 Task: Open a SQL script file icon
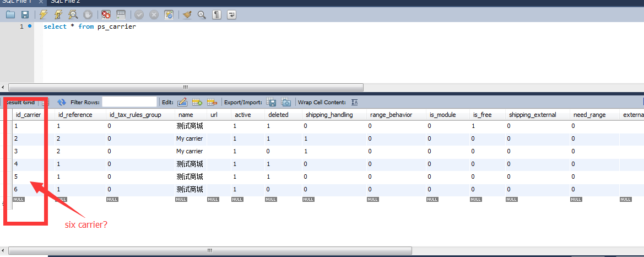pyautogui.click(x=10, y=15)
